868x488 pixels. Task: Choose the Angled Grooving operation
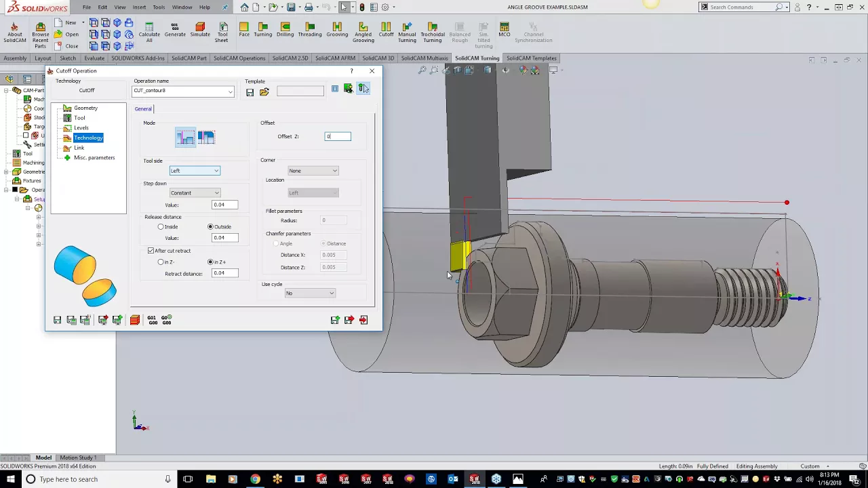pos(363,32)
